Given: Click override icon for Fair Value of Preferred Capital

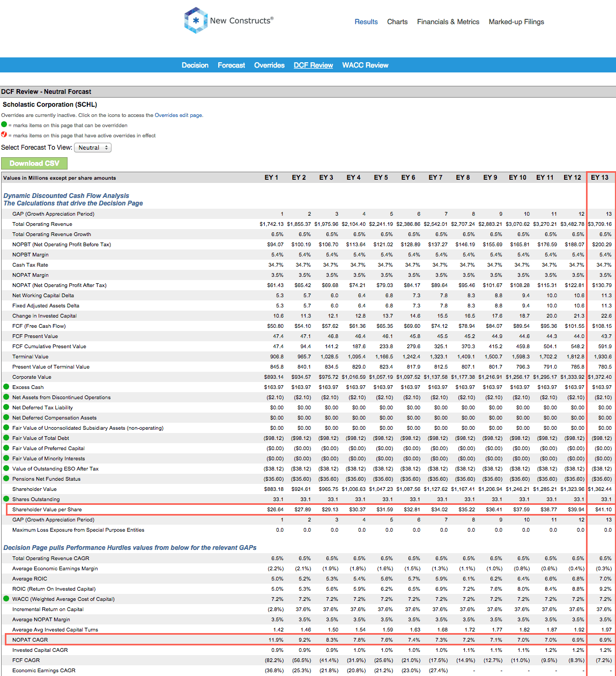Looking at the screenshot, I should 6,448.
